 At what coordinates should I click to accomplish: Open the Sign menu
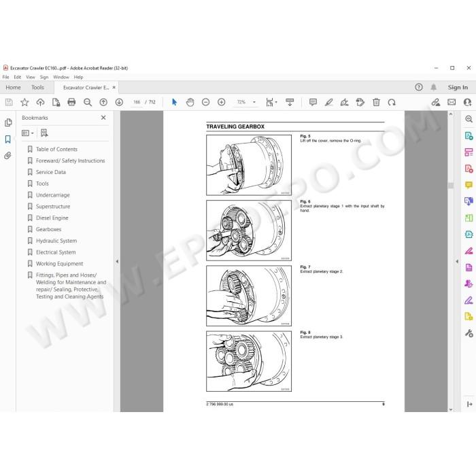coord(44,77)
